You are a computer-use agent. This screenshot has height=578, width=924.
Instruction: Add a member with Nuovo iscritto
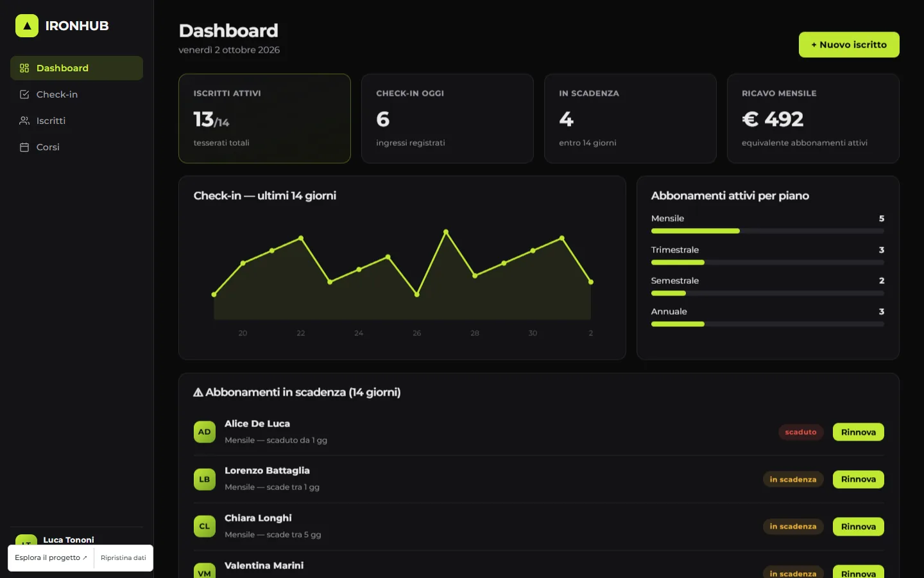(x=849, y=45)
